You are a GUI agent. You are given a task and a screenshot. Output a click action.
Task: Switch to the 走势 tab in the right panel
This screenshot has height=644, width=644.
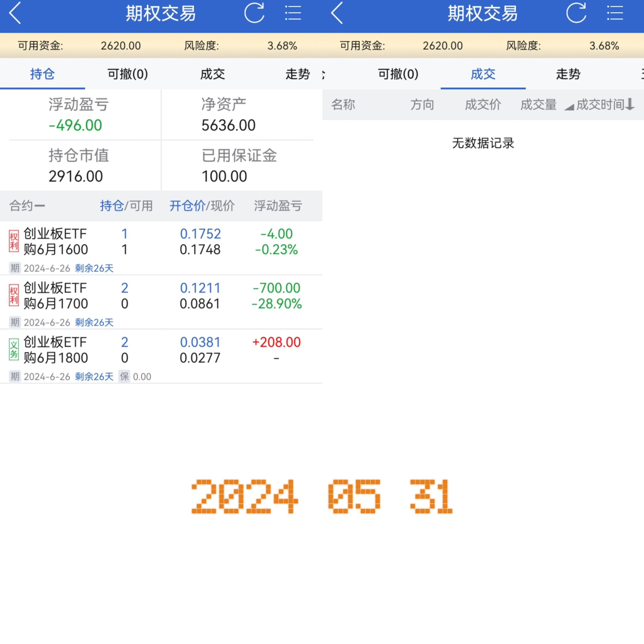pos(568,74)
